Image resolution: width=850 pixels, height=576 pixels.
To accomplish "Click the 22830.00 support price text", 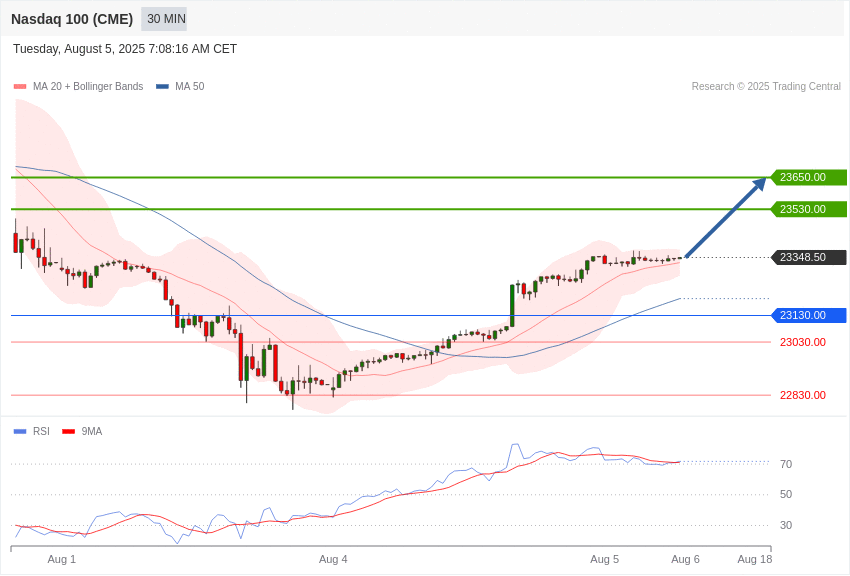I will 803,395.
